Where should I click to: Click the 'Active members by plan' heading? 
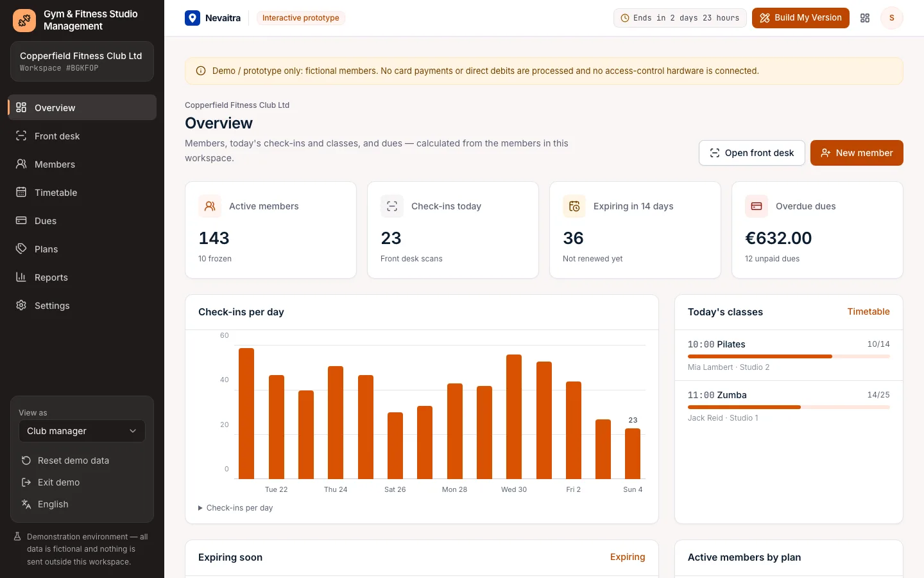coord(744,557)
